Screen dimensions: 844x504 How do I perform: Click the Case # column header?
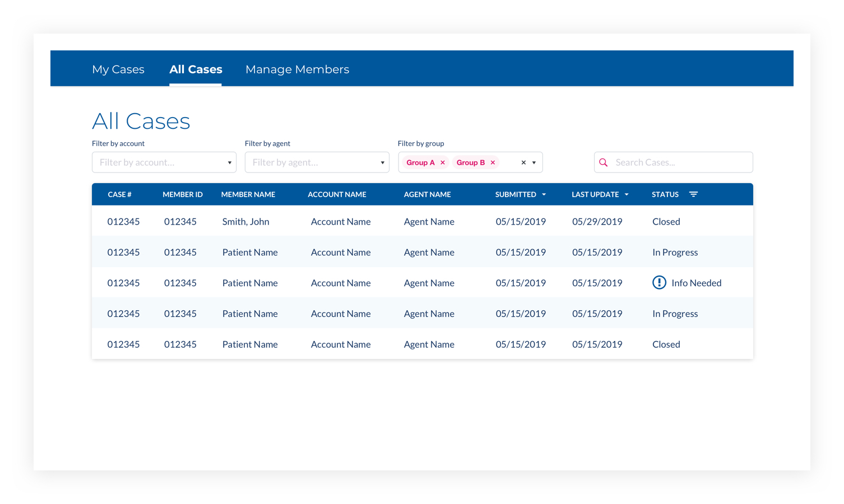[119, 194]
